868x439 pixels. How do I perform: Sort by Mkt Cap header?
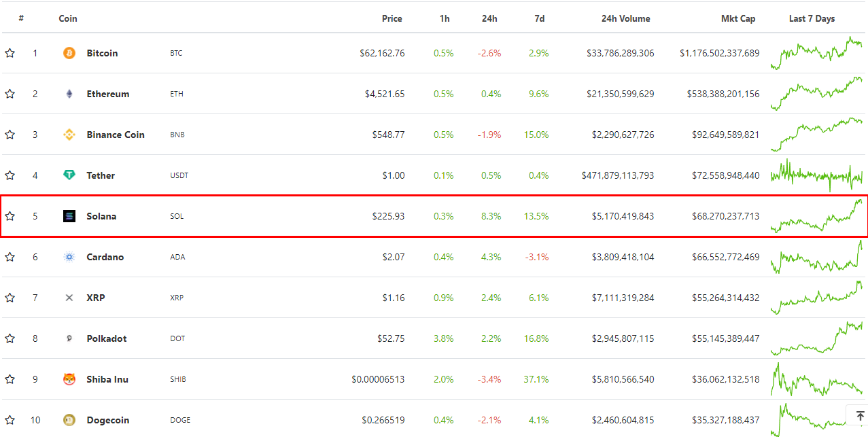point(738,18)
